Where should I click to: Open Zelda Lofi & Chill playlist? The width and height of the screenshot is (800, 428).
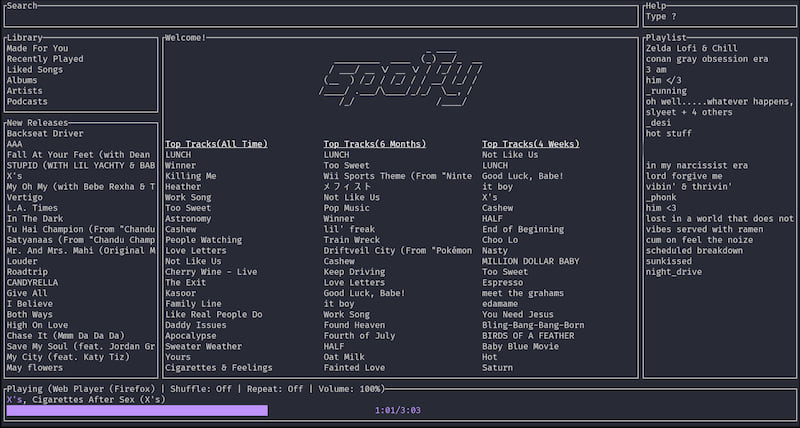pyautogui.click(x=691, y=48)
